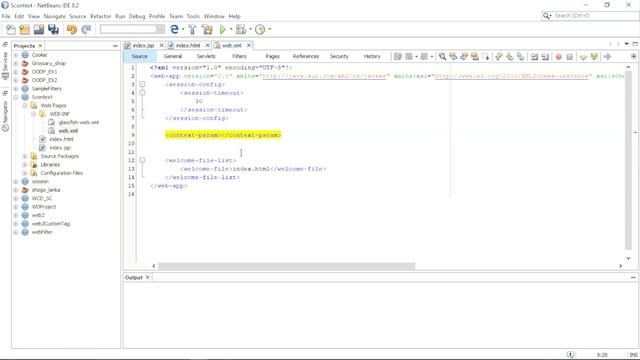Open the Refactor menu
640x360 pixels.
tap(100, 16)
